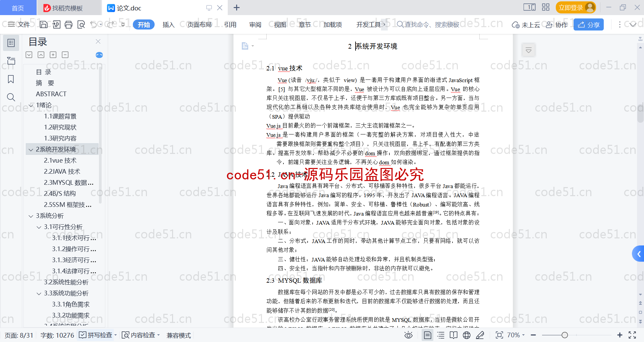Click the add heading plus icon
The height and width of the screenshot is (342, 644).
pyautogui.click(x=53, y=55)
